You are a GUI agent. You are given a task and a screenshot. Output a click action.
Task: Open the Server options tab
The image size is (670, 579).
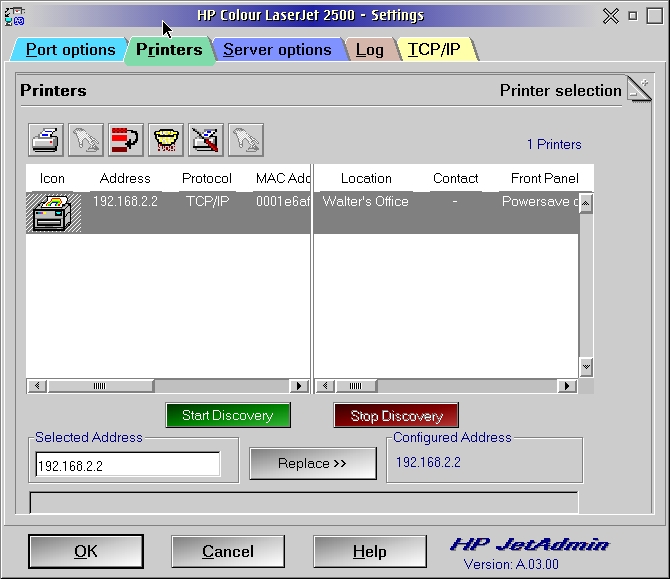[x=277, y=50]
